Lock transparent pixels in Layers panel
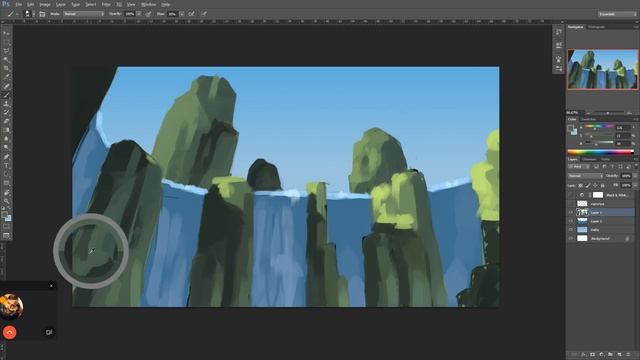 (580, 185)
